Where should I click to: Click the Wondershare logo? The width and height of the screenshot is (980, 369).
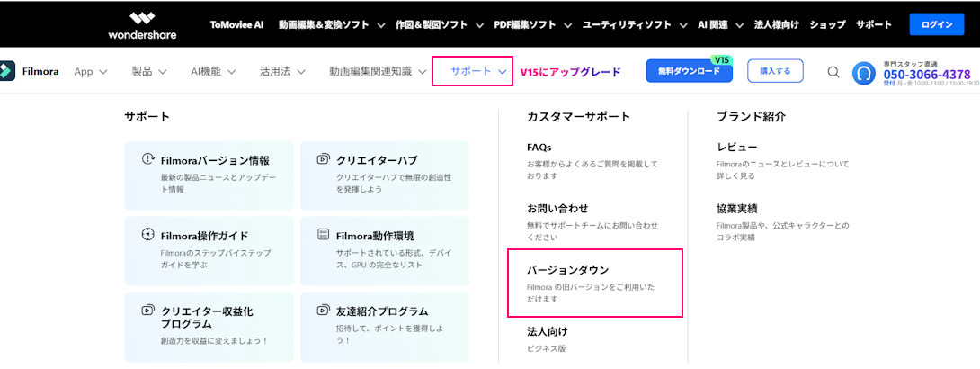[x=142, y=25]
